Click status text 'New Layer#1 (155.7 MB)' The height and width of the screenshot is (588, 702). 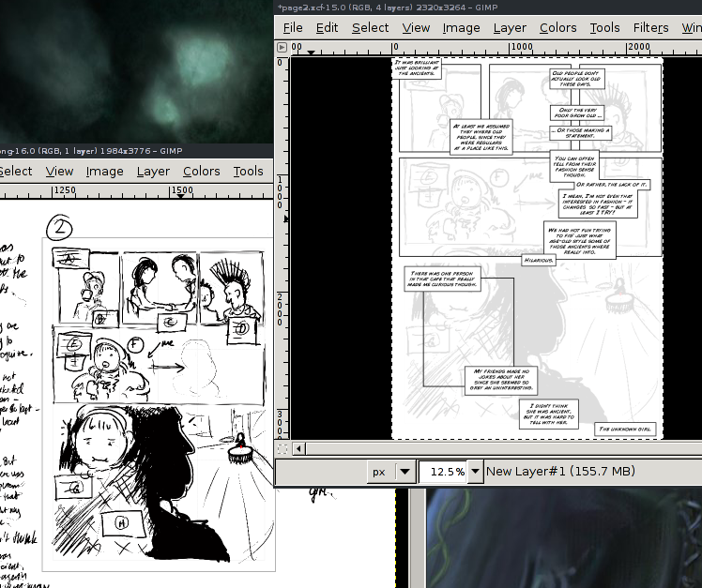[560, 471]
